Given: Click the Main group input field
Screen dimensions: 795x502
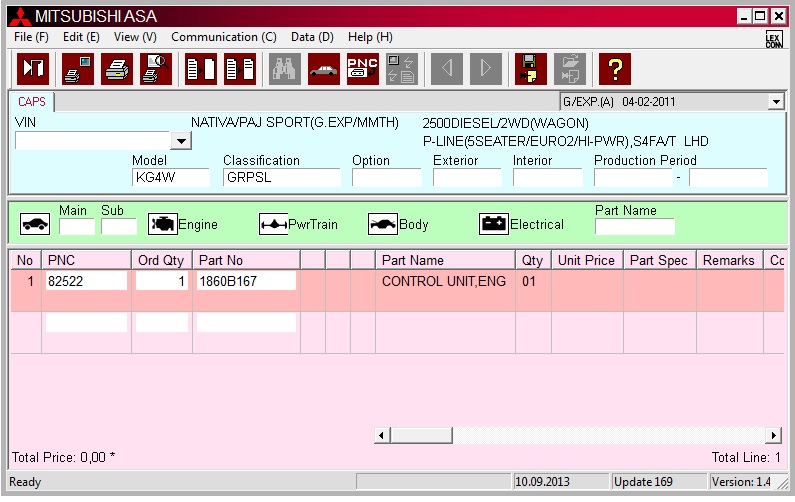Looking at the screenshot, I should pyautogui.click(x=77, y=227).
